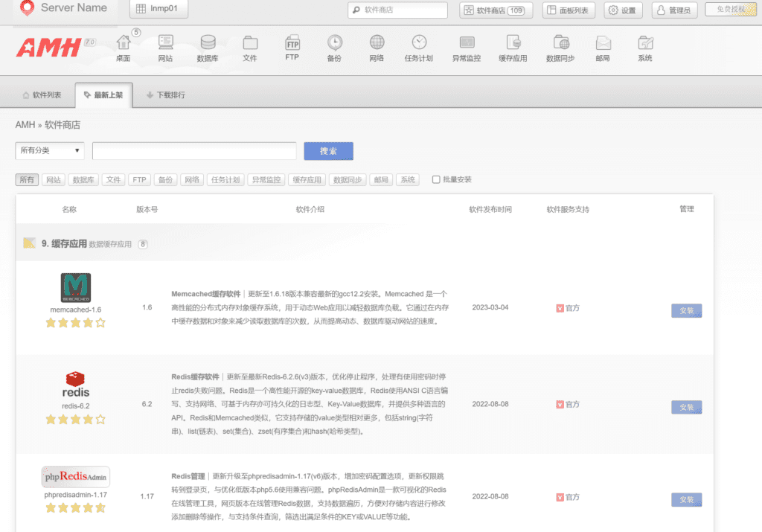Filter software by 缓存应用 tag
Screen dimensions: 762x532
click(307, 180)
